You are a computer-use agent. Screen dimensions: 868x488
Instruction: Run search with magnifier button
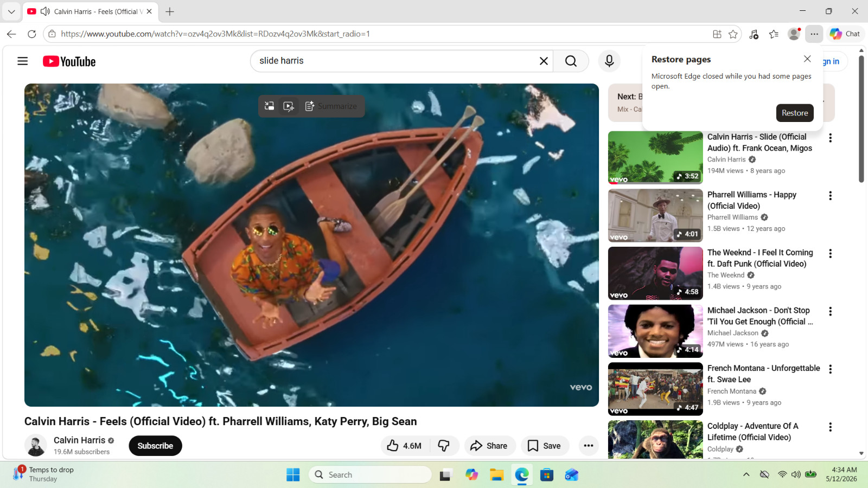571,61
